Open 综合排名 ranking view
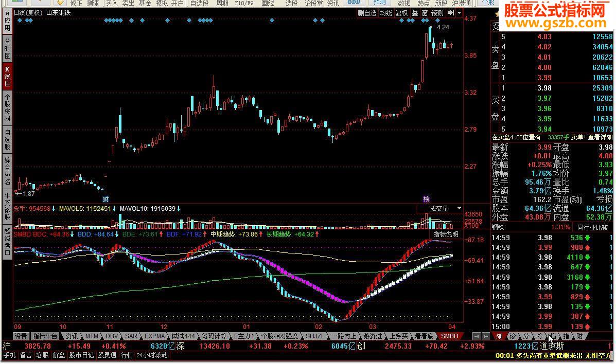 (7, 171)
